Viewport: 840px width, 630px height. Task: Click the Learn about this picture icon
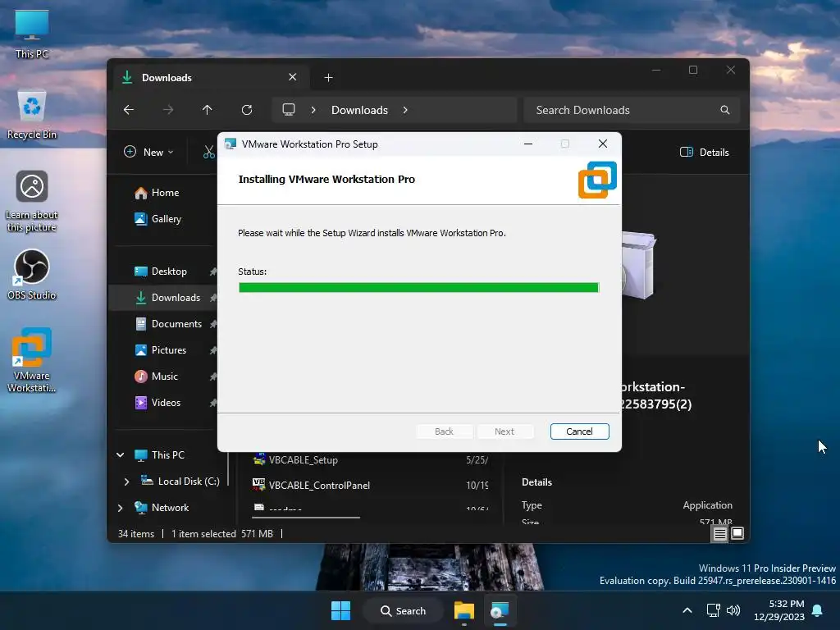(32, 201)
